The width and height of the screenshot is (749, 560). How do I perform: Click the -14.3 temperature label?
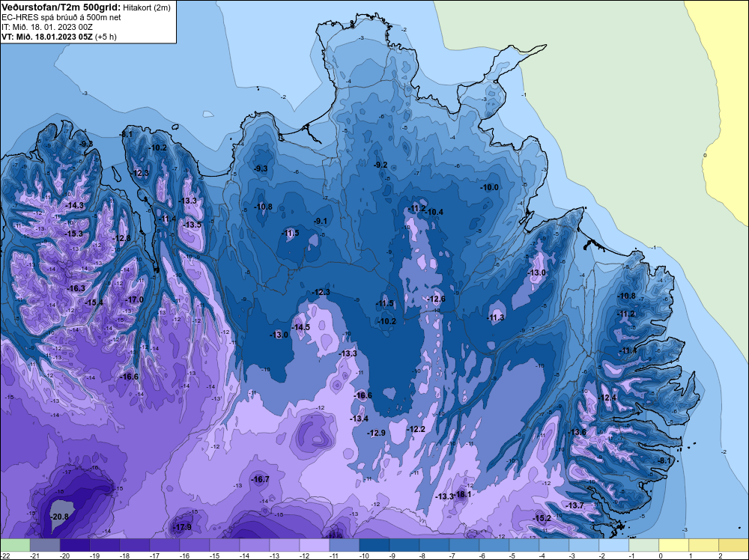pyautogui.click(x=75, y=205)
